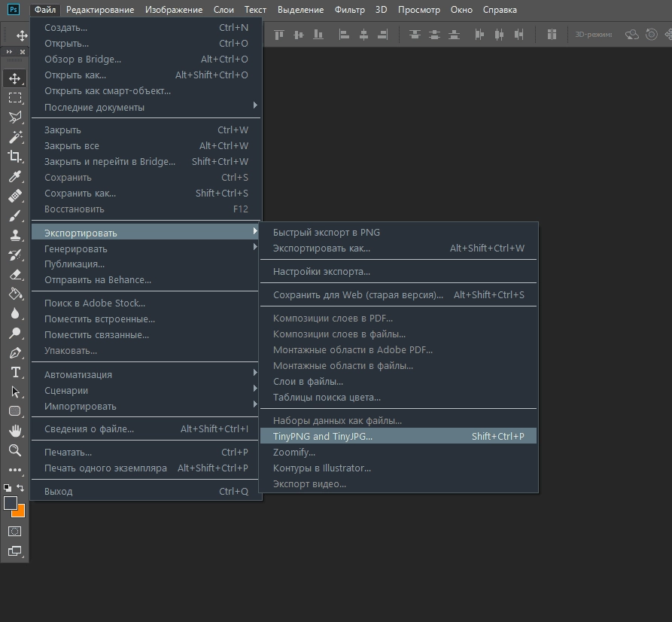Select the Healing Brush tool
The width and height of the screenshot is (672, 622).
point(15,196)
